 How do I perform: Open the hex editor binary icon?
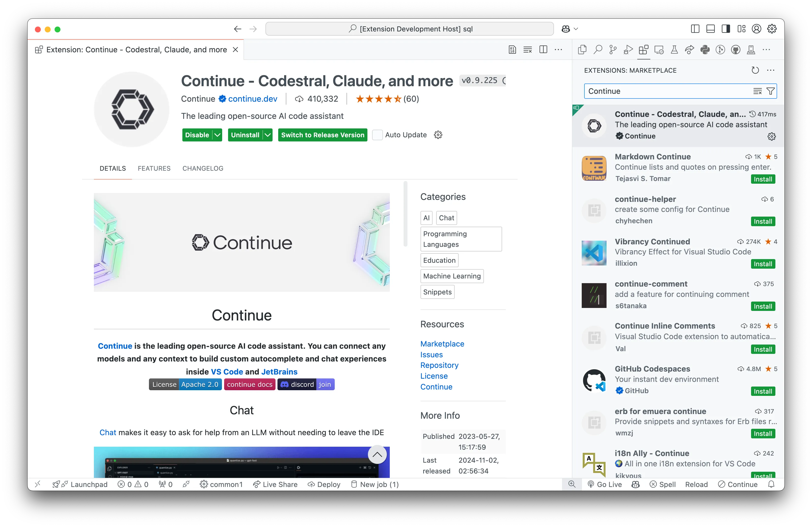(x=512, y=50)
